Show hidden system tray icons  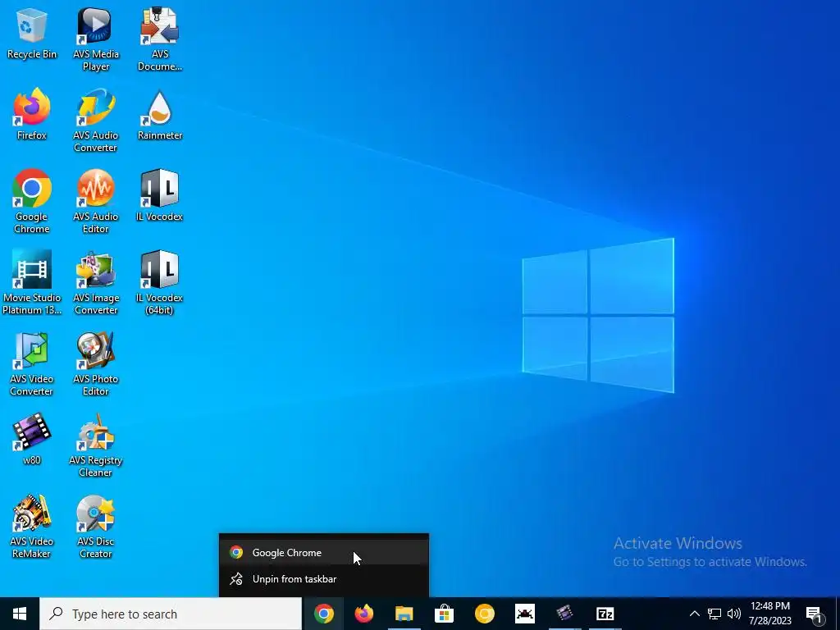(x=694, y=614)
